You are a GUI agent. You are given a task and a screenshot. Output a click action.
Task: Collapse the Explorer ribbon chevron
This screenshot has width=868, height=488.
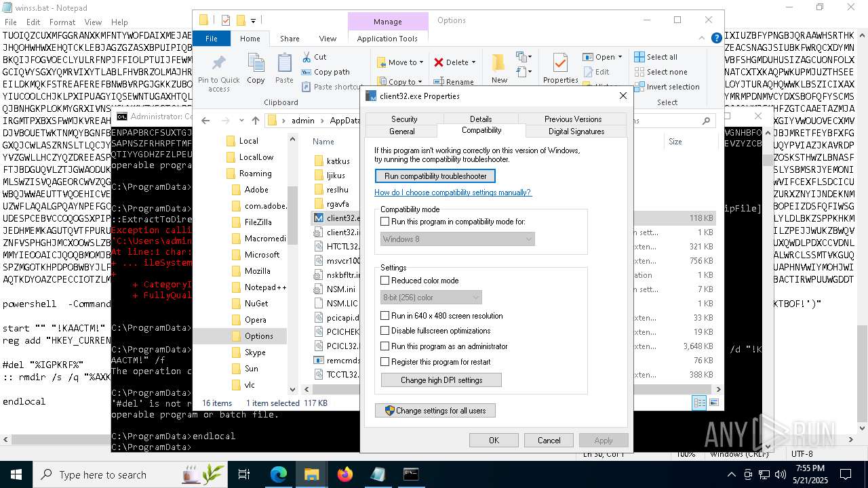(x=702, y=39)
